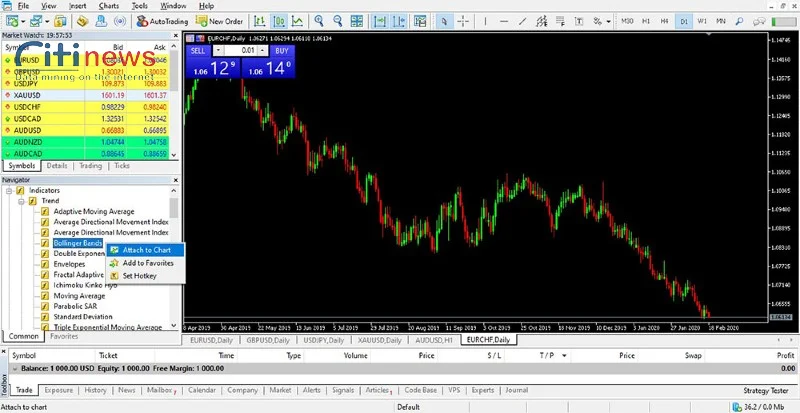
Task: Click the New Chart toolbar icon
Action: (x=12, y=21)
